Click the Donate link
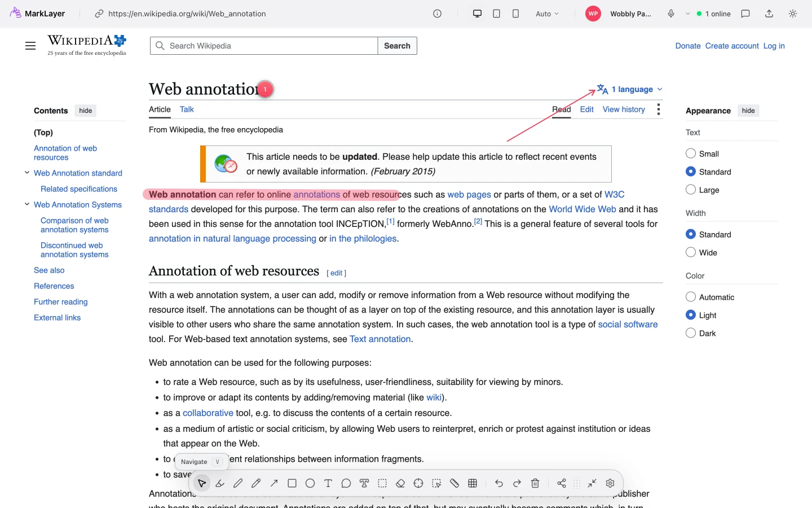The height and width of the screenshot is (508, 812). (688, 46)
